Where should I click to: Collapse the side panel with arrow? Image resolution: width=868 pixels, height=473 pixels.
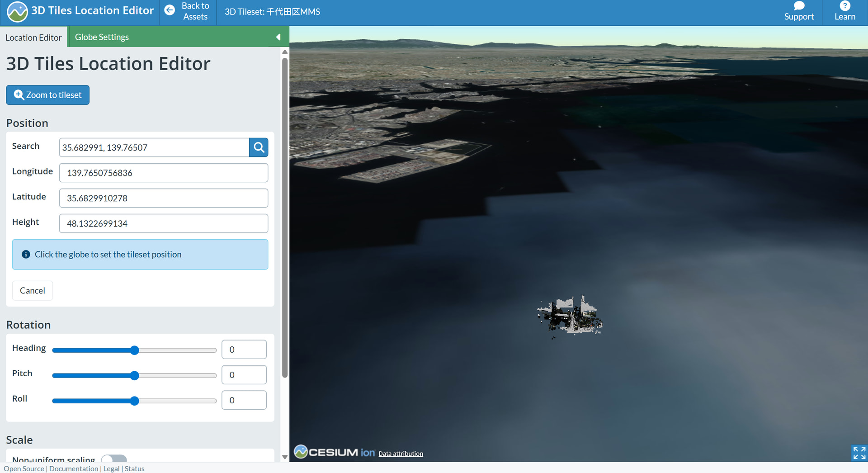pos(278,37)
